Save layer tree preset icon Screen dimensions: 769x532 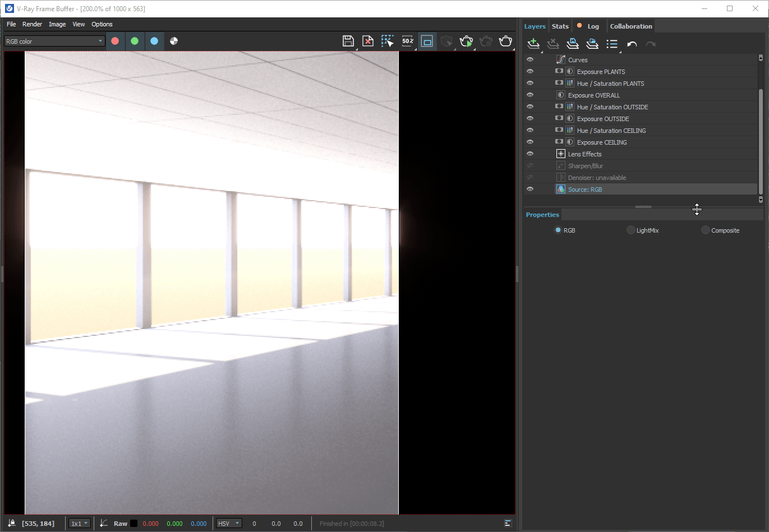coord(573,44)
